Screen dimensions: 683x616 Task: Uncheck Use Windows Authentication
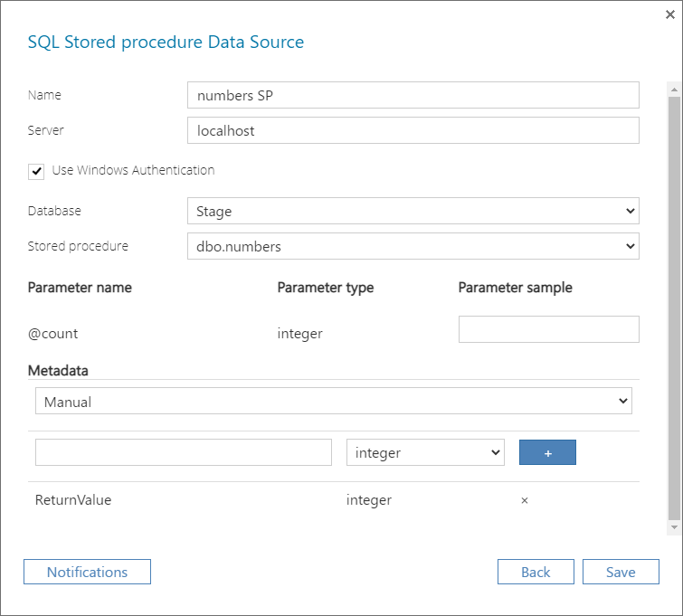pos(36,171)
